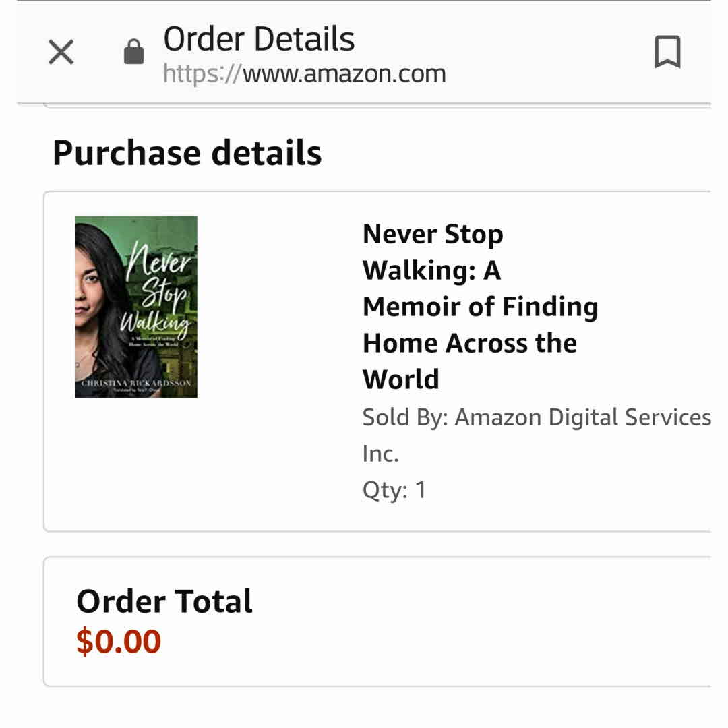This screenshot has height=728, width=728.
Task: Tap the Order Total label
Action: point(164,601)
